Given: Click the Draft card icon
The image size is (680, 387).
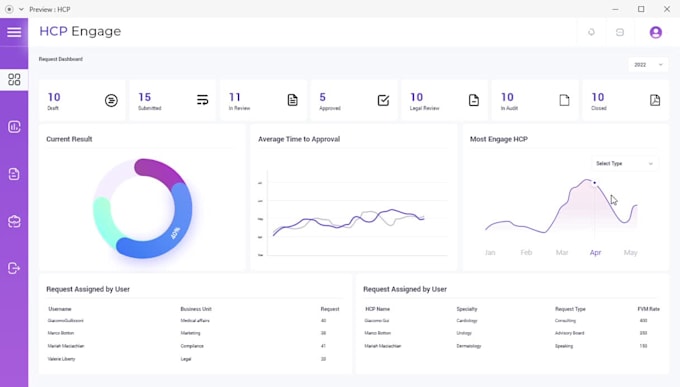Looking at the screenshot, I should [111, 101].
